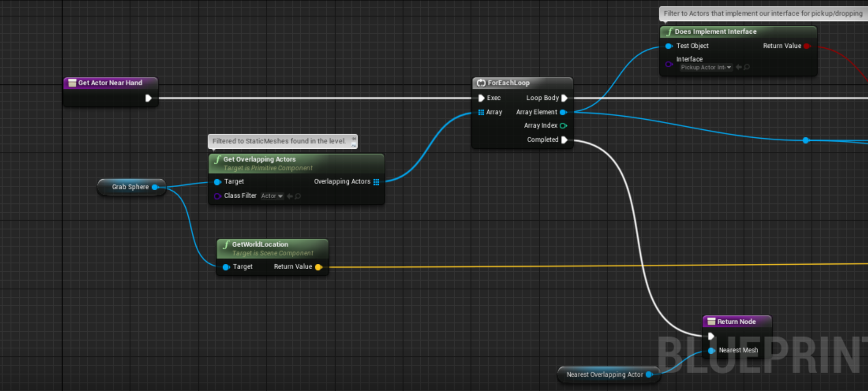The width and height of the screenshot is (868, 391).
Task: Click browse magnifier beside Pickup Actor dropdown
Action: [746, 67]
